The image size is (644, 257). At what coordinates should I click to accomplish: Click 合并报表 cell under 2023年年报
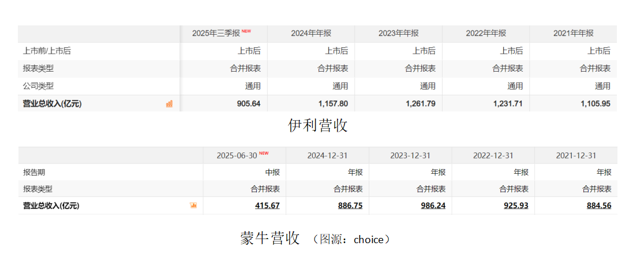[x=420, y=69]
